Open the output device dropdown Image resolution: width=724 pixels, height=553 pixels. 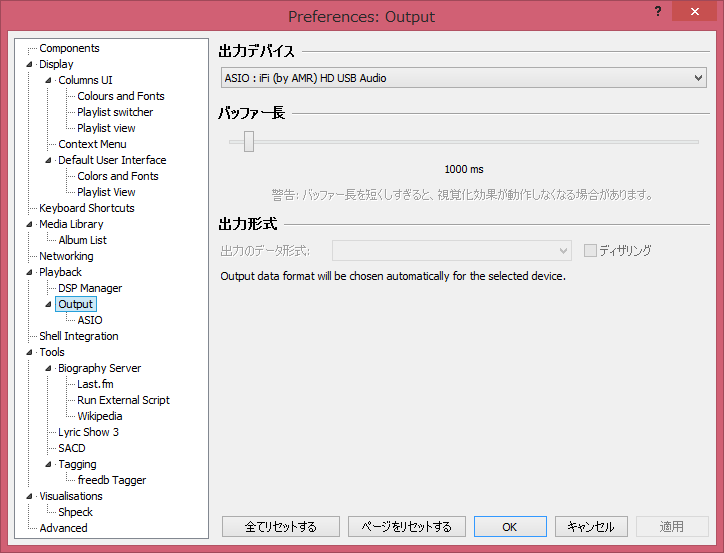pyautogui.click(x=463, y=78)
